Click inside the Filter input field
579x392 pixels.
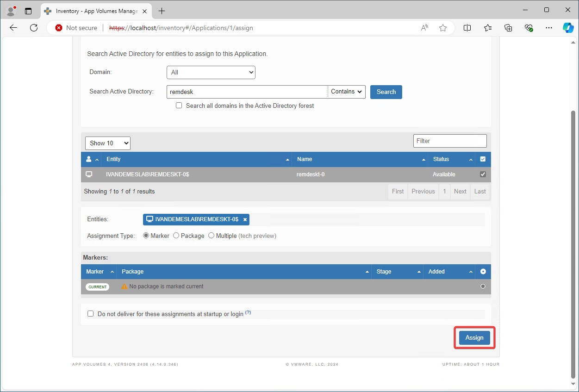(x=449, y=141)
